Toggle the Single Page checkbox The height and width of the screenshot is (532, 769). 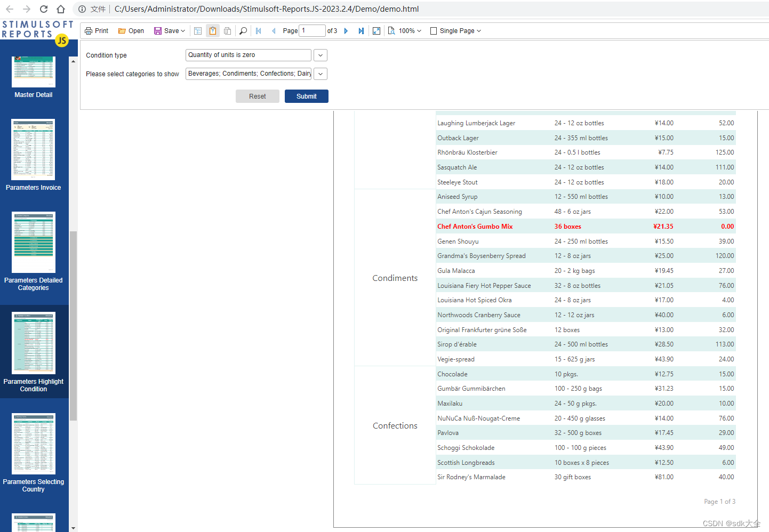pos(434,30)
